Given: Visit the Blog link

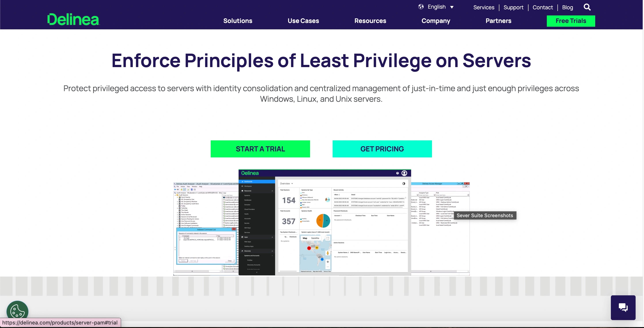Looking at the screenshot, I should pos(568,8).
